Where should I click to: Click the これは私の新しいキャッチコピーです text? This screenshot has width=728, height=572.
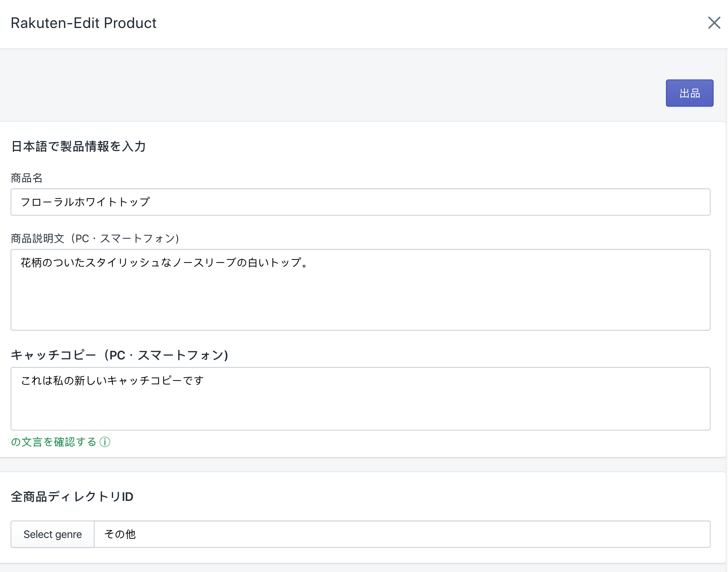point(112,381)
